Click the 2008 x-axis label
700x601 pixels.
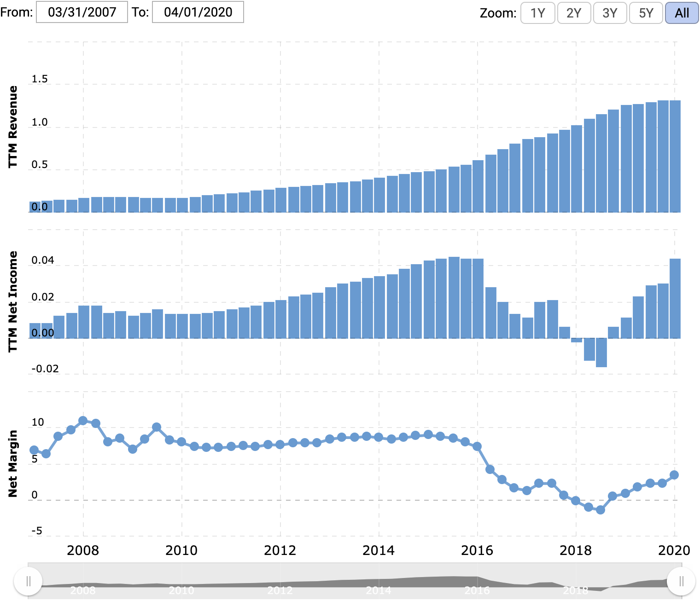point(83,550)
